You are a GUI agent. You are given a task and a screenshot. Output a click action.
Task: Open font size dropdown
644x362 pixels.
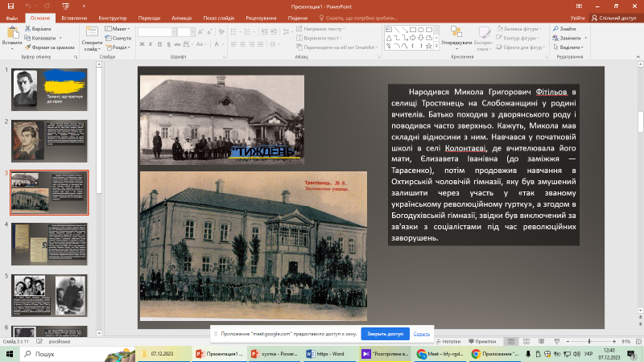pyautogui.click(x=192, y=32)
